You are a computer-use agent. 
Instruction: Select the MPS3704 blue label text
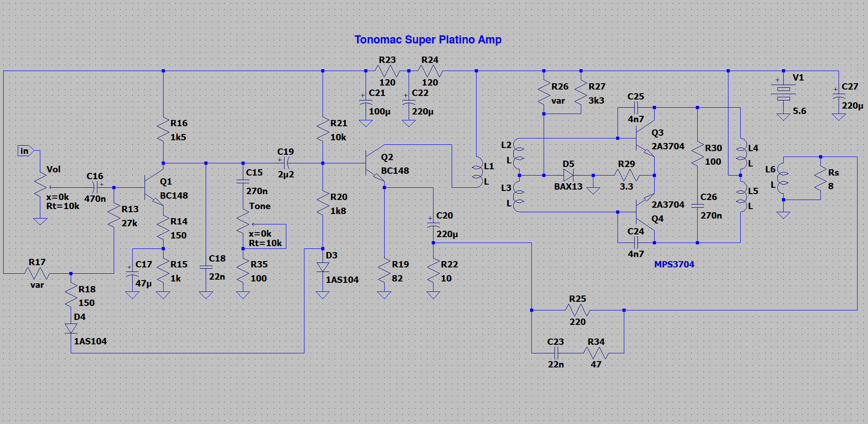click(x=674, y=264)
